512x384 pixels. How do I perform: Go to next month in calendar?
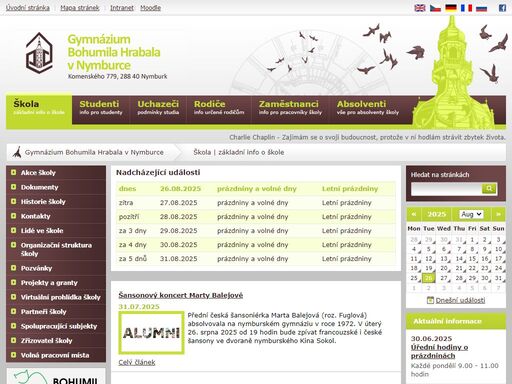point(498,214)
